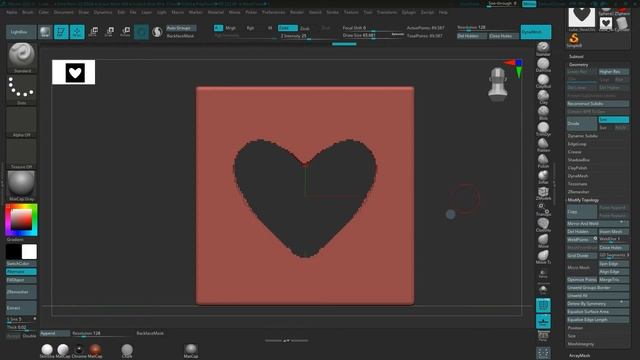
Task: Select the Flatten brush icon
Action: 543,145
